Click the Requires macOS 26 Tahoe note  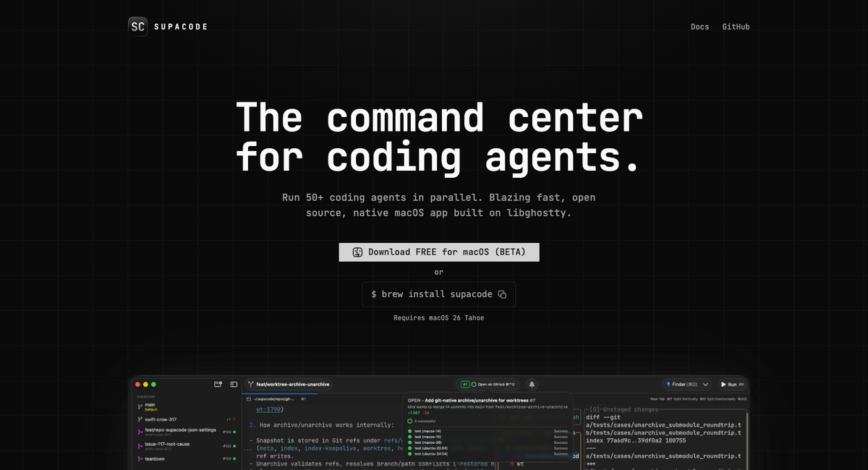tap(439, 317)
